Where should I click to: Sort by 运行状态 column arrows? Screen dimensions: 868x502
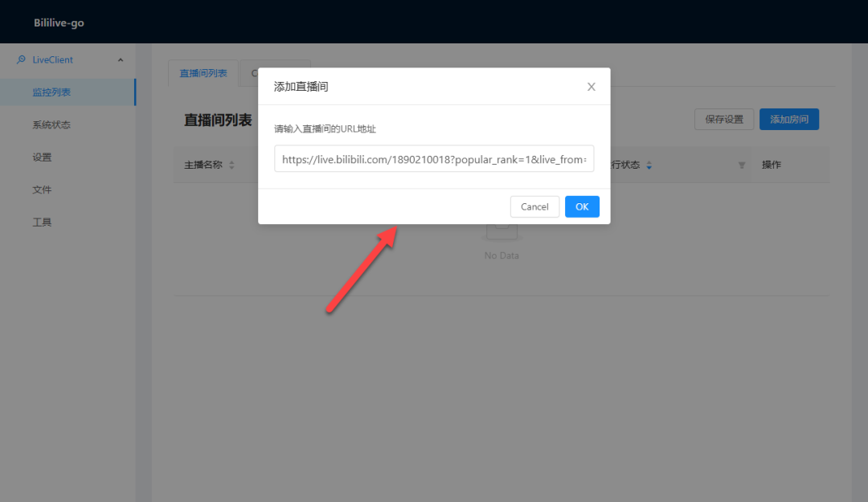coord(649,165)
